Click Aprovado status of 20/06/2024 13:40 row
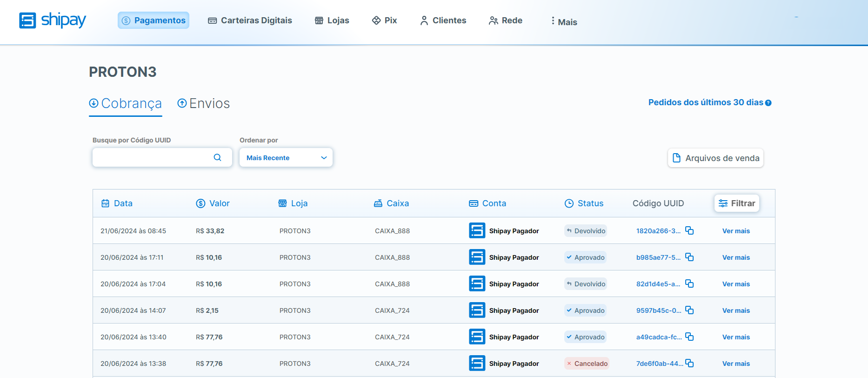The width and height of the screenshot is (868, 378). tap(585, 337)
